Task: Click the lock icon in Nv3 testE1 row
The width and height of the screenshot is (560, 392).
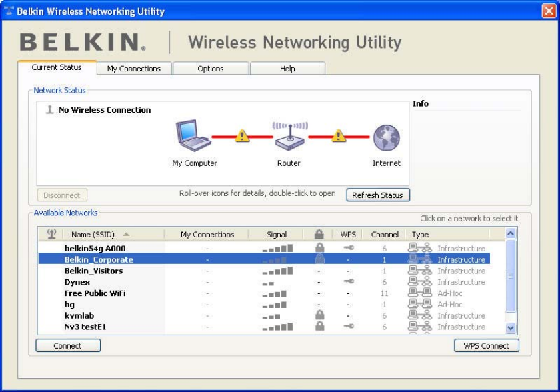Action: [x=319, y=326]
